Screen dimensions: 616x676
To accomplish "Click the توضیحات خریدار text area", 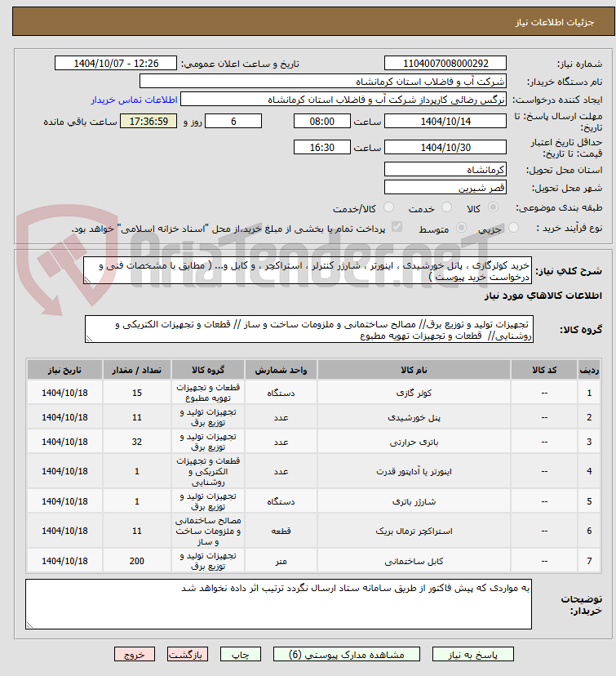I will (279, 604).
